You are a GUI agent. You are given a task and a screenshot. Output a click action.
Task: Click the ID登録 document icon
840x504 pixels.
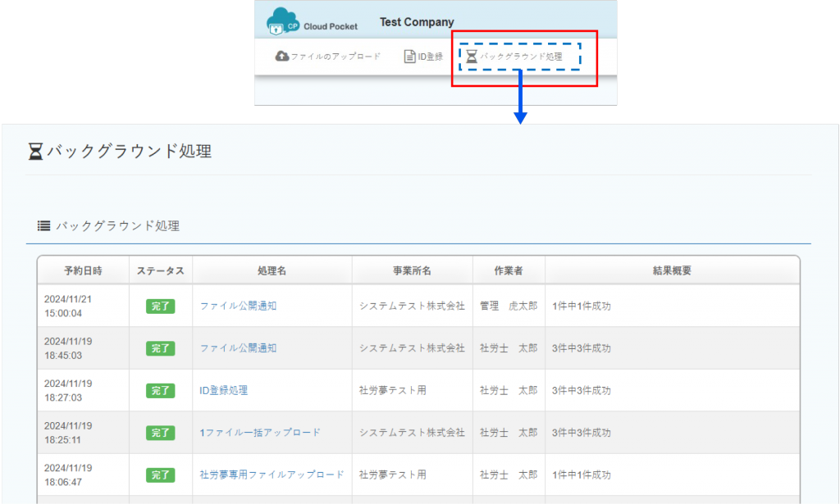[410, 57]
